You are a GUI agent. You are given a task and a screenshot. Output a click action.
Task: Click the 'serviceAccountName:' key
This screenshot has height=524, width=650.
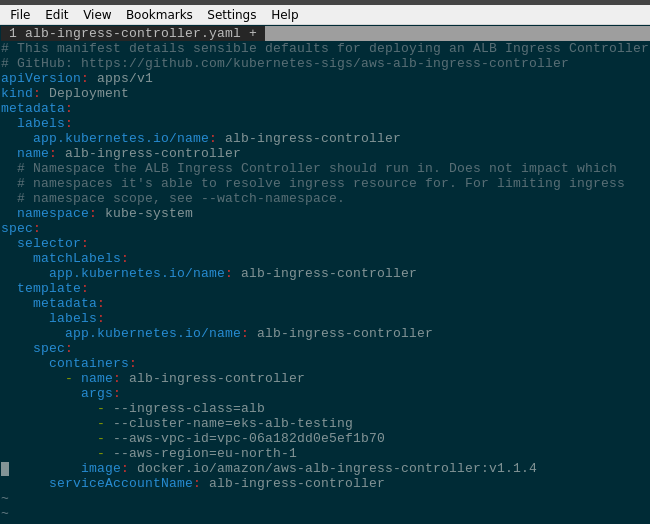tap(124, 483)
